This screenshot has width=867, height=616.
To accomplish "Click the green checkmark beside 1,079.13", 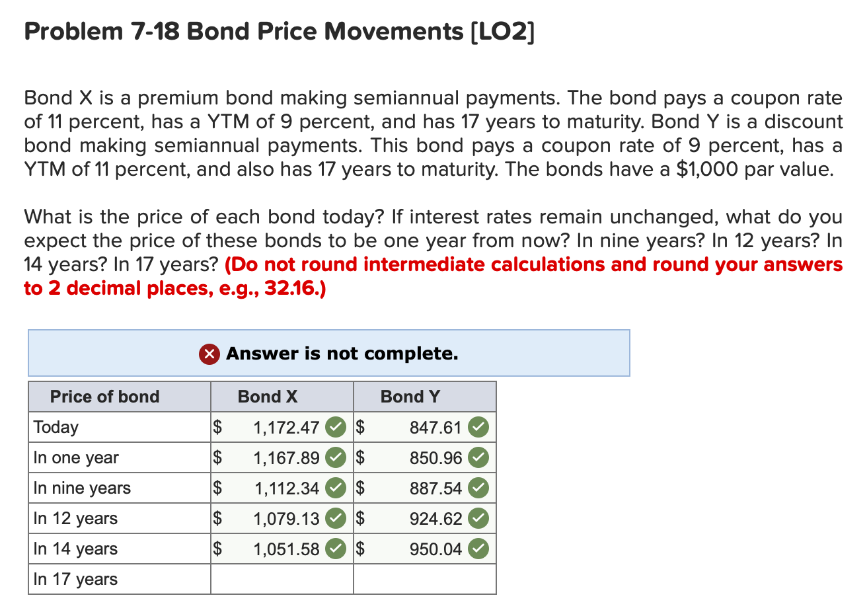I will (336, 518).
